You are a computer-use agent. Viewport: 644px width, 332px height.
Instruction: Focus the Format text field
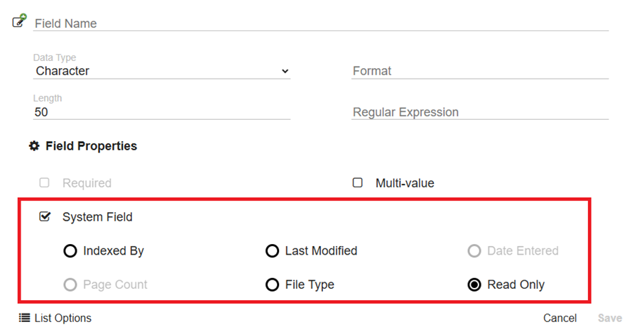coord(480,71)
